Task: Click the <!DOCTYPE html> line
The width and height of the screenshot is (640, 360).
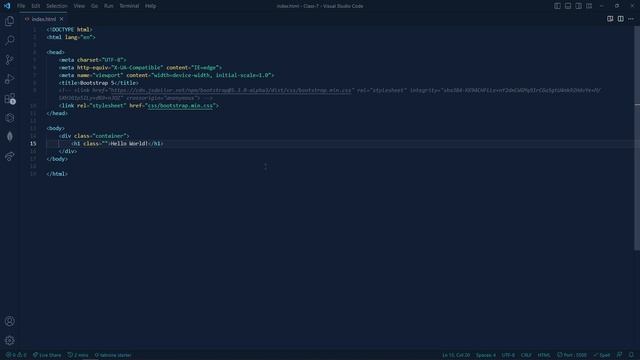Action: pos(69,29)
